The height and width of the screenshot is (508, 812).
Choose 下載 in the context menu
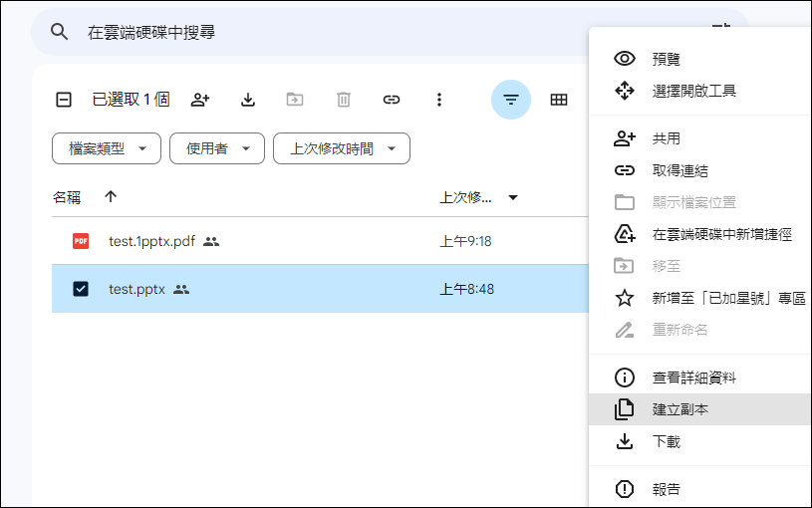tap(700, 441)
